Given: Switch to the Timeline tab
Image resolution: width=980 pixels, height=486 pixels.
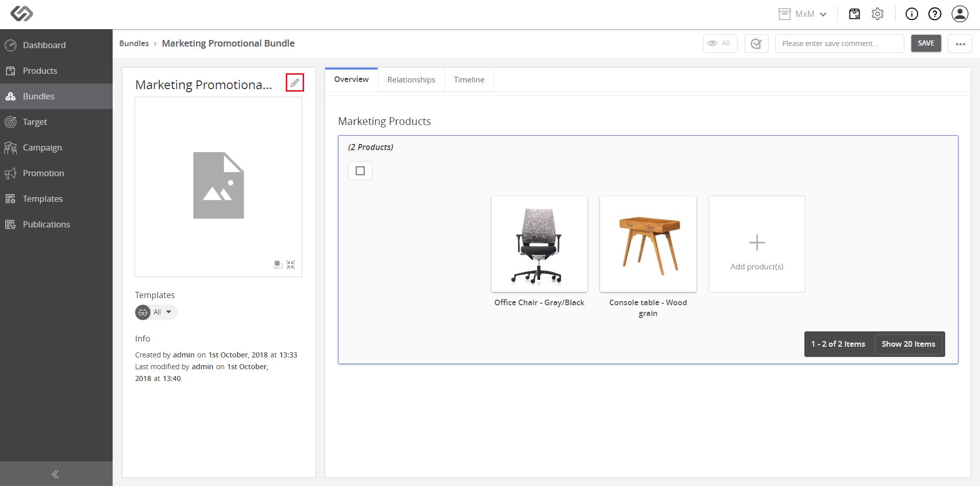Looking at the screenshot, I should (x=469, y=80).
